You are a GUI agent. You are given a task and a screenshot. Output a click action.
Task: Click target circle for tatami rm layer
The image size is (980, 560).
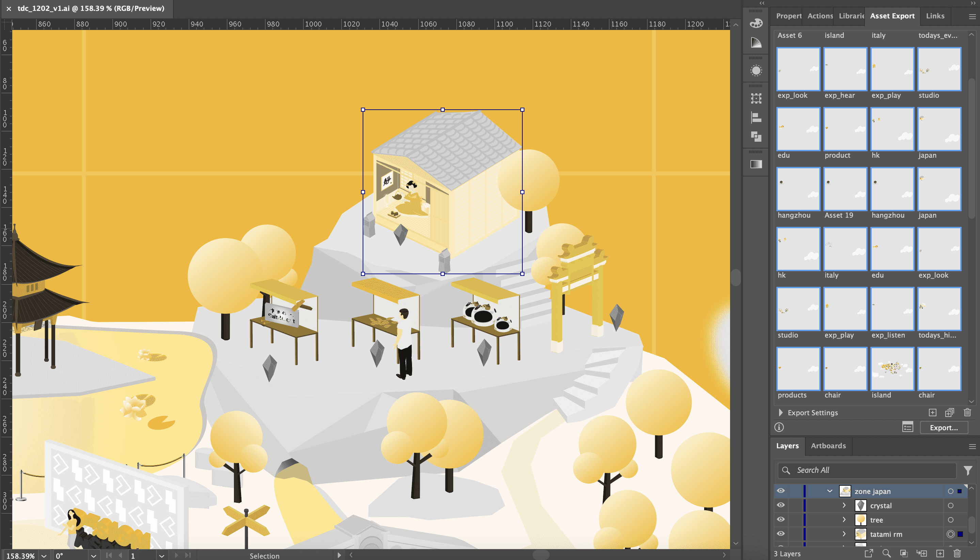[950, 534]
